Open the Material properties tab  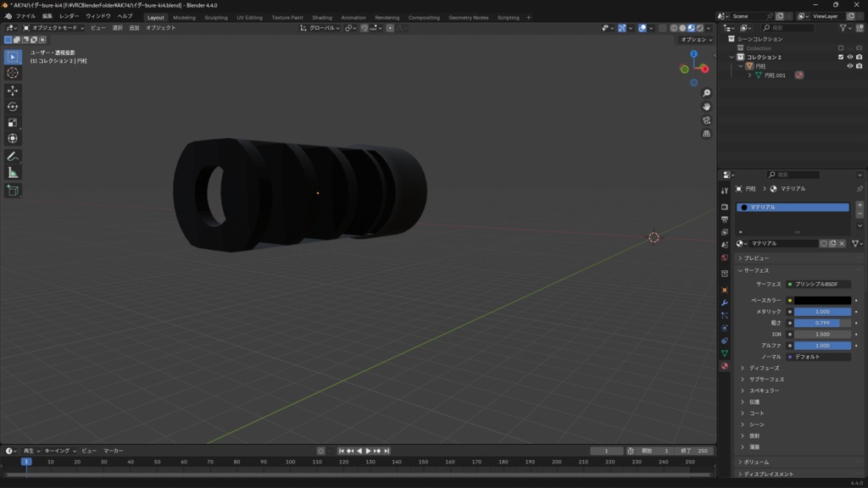click(x=725, y=366)
